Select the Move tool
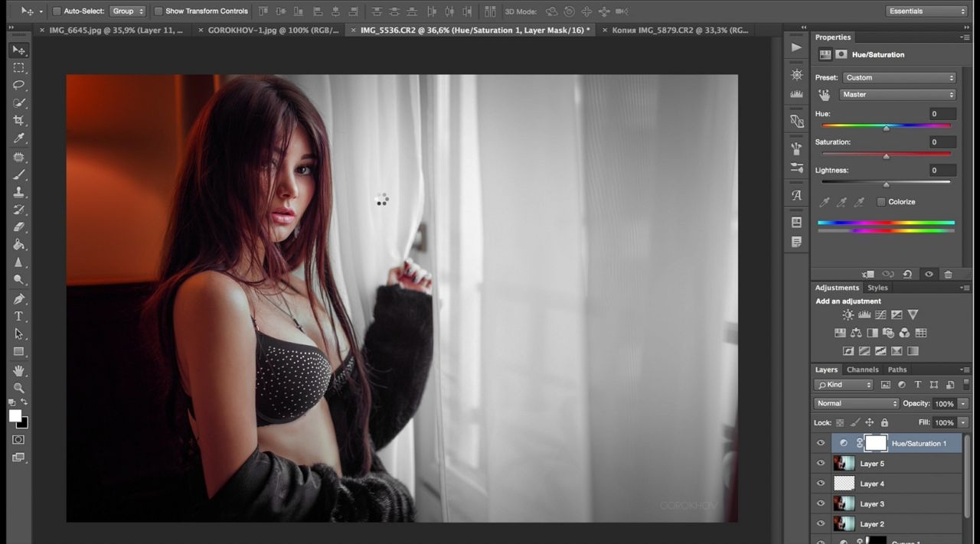Image resolution: width=980 pixels, height=544 pixels. (19, 50)
